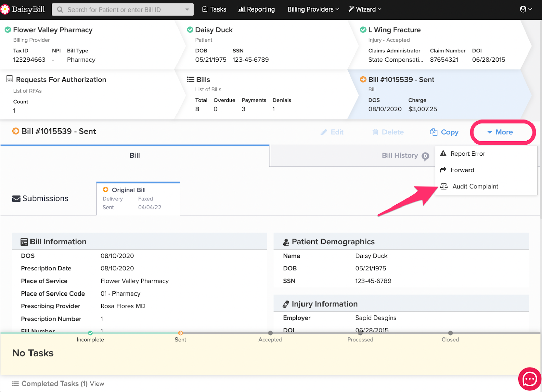
Task: Click the Submissions envelope icon
Action: [16, 199]
